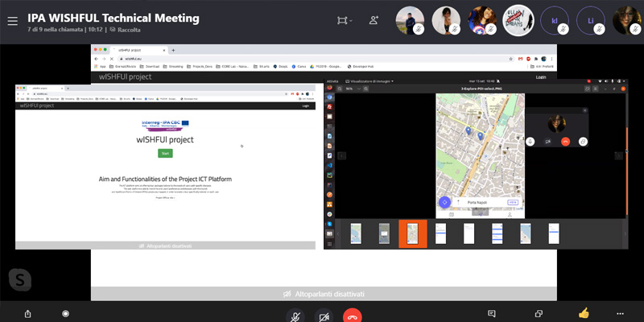Bookmark the page with the star icon
644x322 pixels.
click(x=510, y=59)
